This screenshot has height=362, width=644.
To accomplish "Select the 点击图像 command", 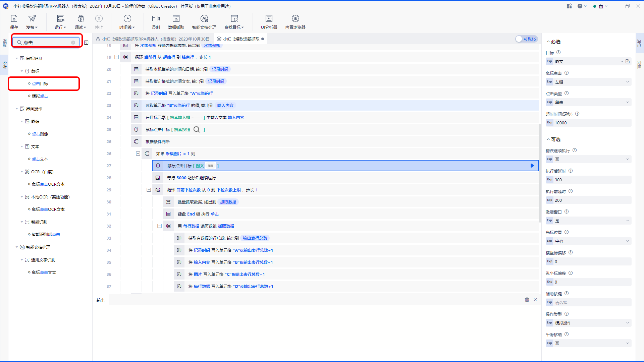I will (40, 134).
